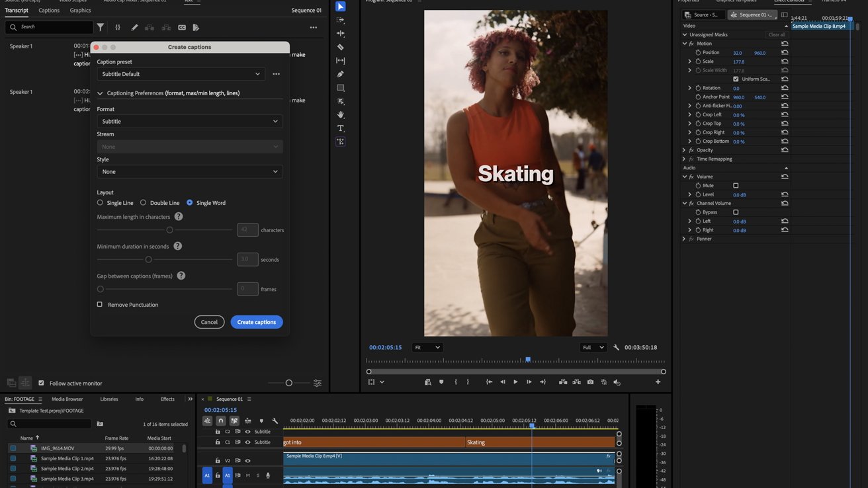Click the Create captions button
This screenshot has width=868, height=488.
(257, 322)
